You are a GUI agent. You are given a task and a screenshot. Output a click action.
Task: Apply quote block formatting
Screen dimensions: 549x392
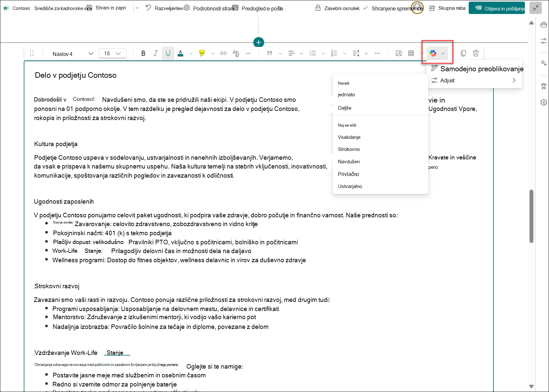(270, 53)
